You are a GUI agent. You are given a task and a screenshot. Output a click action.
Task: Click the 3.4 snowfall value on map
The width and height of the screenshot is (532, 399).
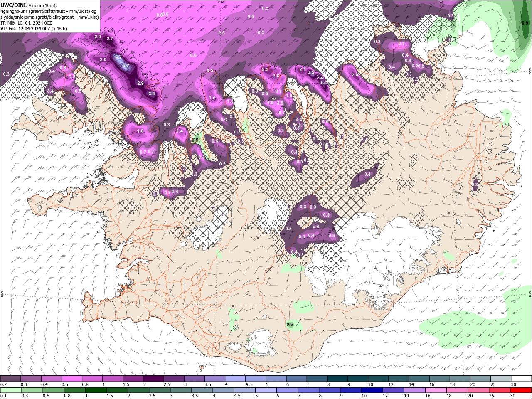point(152,94)
